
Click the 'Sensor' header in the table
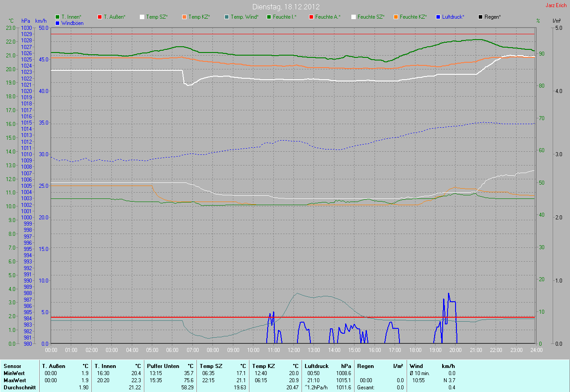(x=12, y=366)
